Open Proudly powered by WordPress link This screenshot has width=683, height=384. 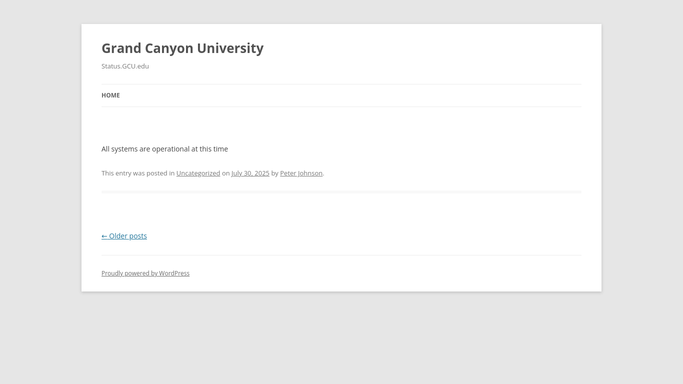point(145,273)
